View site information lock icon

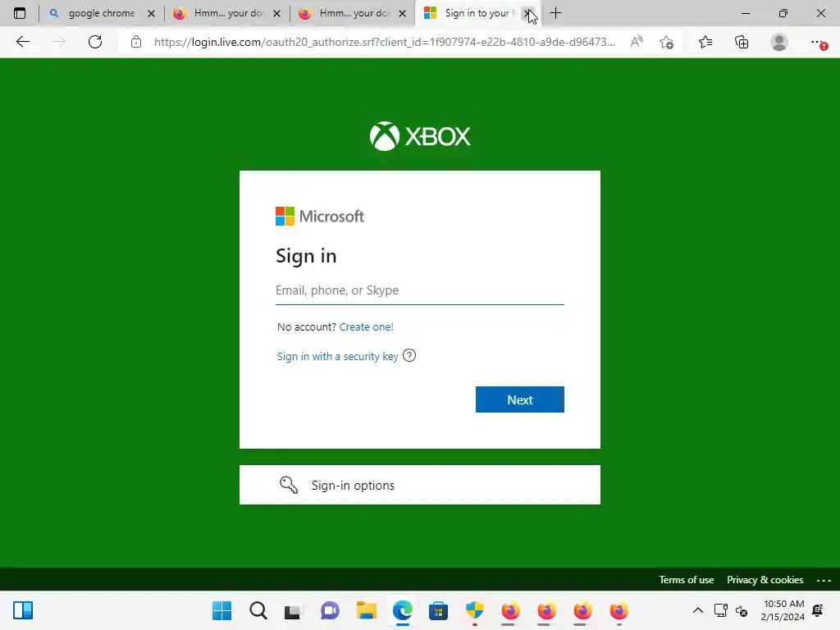click(136, 42)
